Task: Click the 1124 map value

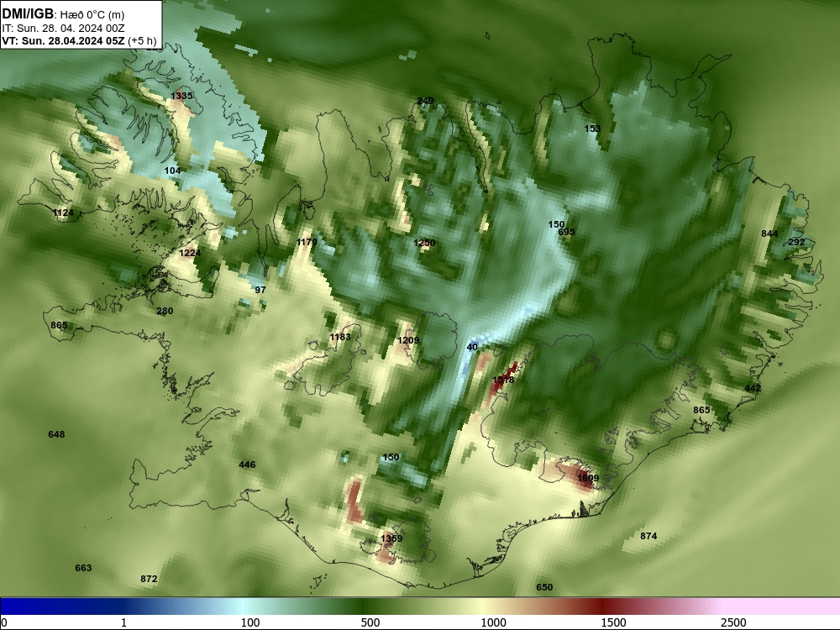Action: [63, 213]
